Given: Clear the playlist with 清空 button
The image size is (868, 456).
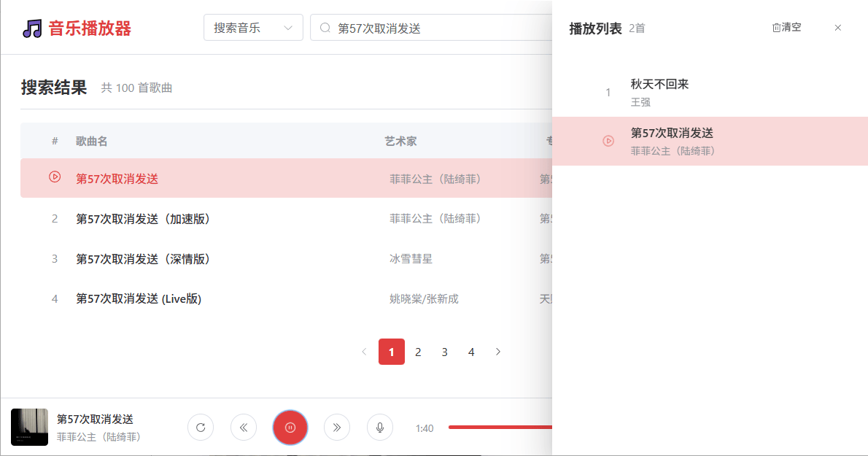Looking at the screenshot, I should click(x=786, y=28).
